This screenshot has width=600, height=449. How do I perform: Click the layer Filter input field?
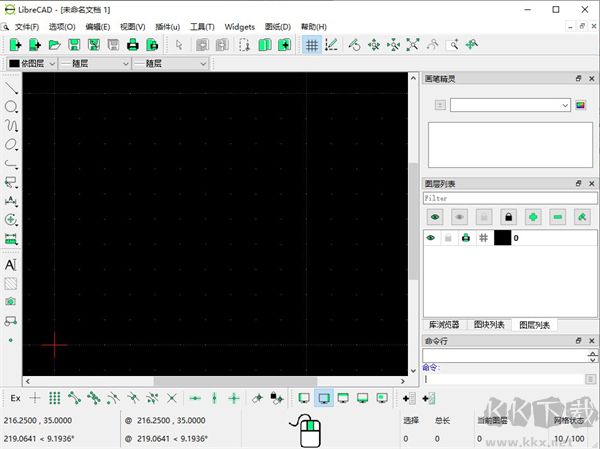coord(510,198)
